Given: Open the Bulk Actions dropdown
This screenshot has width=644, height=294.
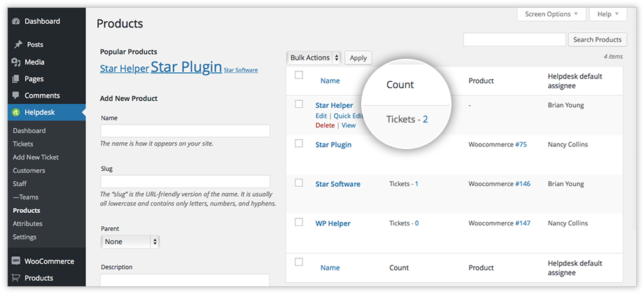Looking at the screenshot, I should 314,58.
